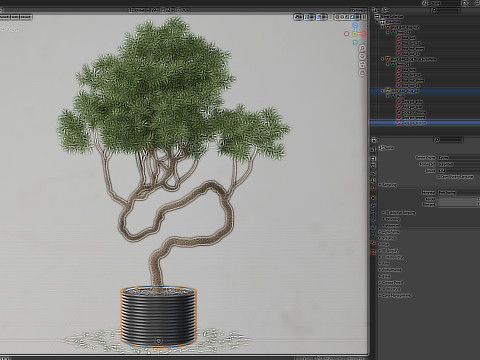The height and width of the screenshot is (360, 480).
Task: Select rendered viewport shading mode
Action: (352, 17)
